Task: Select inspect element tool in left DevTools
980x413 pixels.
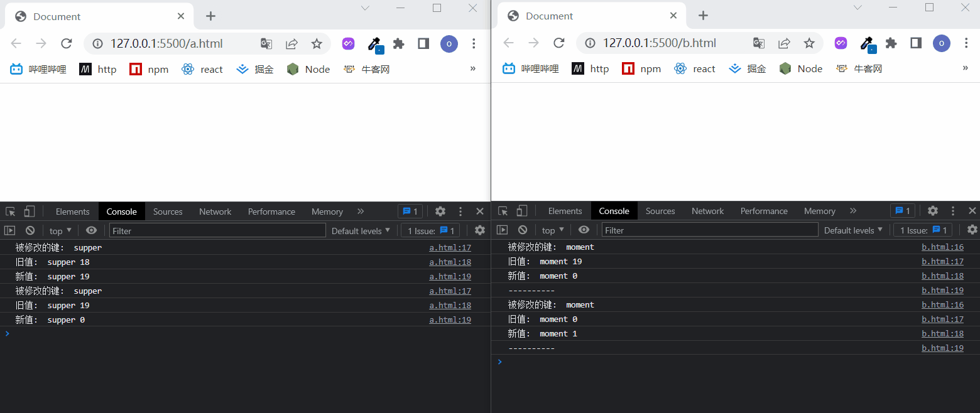Action: pos(10,212)
